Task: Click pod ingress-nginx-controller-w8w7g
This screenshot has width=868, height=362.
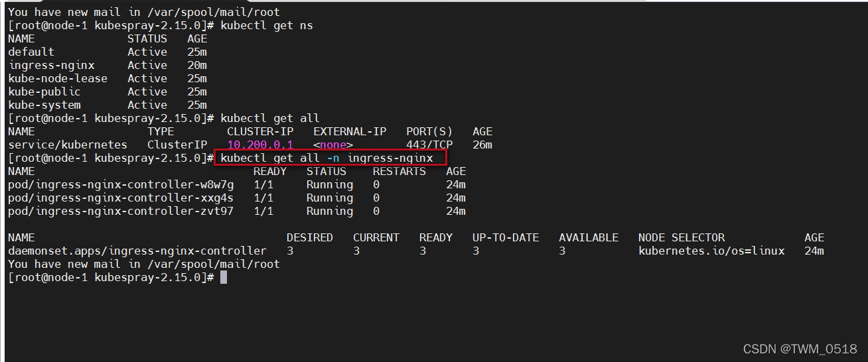Action: pyautogui.click(x=121, y=184)
